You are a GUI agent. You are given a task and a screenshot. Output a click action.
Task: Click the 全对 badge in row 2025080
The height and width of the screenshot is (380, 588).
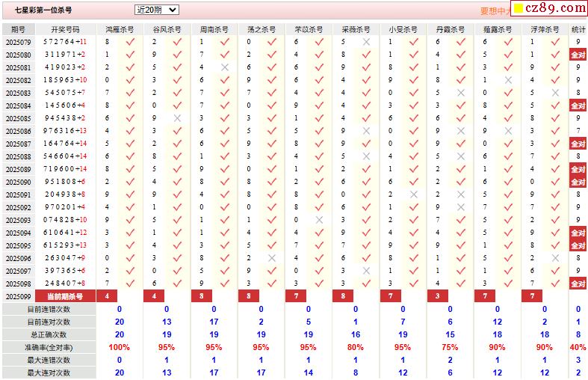578,55
